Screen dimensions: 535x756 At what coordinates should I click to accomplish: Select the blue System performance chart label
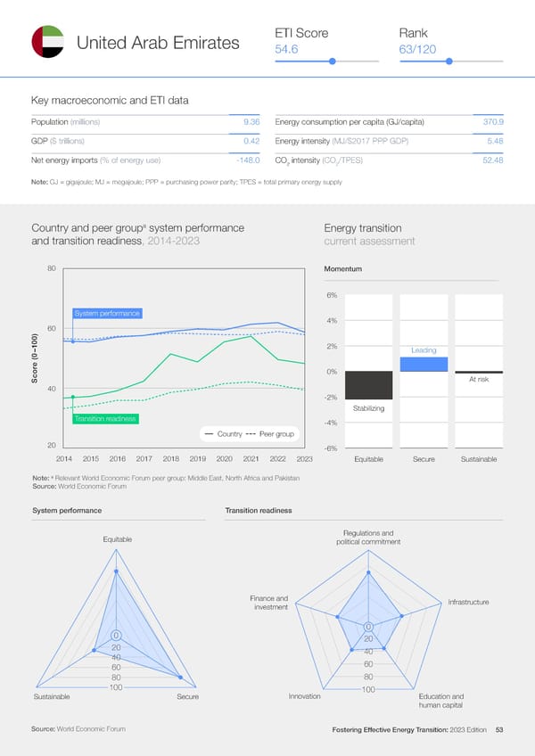coord(107,313)
